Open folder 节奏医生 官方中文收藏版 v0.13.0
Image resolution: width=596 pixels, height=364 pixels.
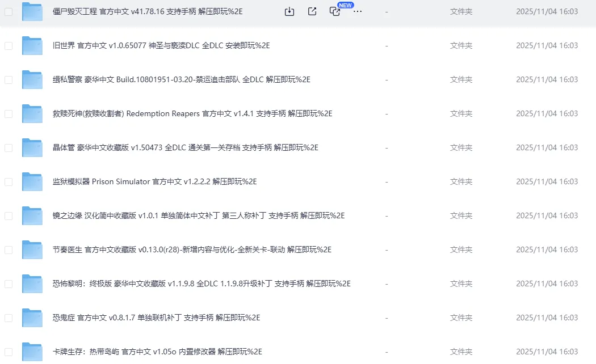(192, 249)
